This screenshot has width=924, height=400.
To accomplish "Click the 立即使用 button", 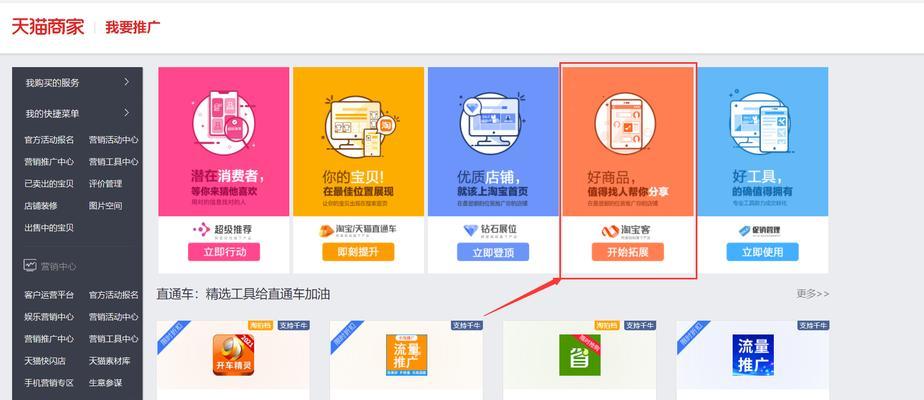I will (x=763, y=252).
